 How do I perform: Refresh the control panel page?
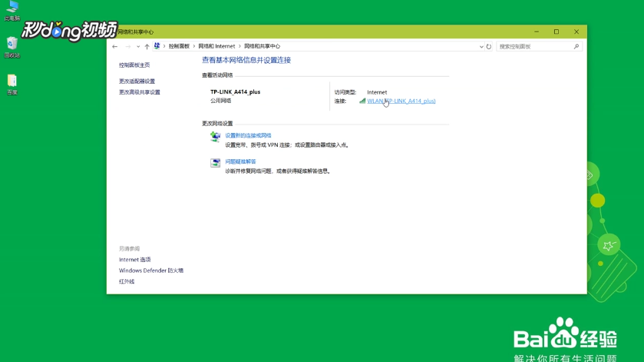[489, 46]
